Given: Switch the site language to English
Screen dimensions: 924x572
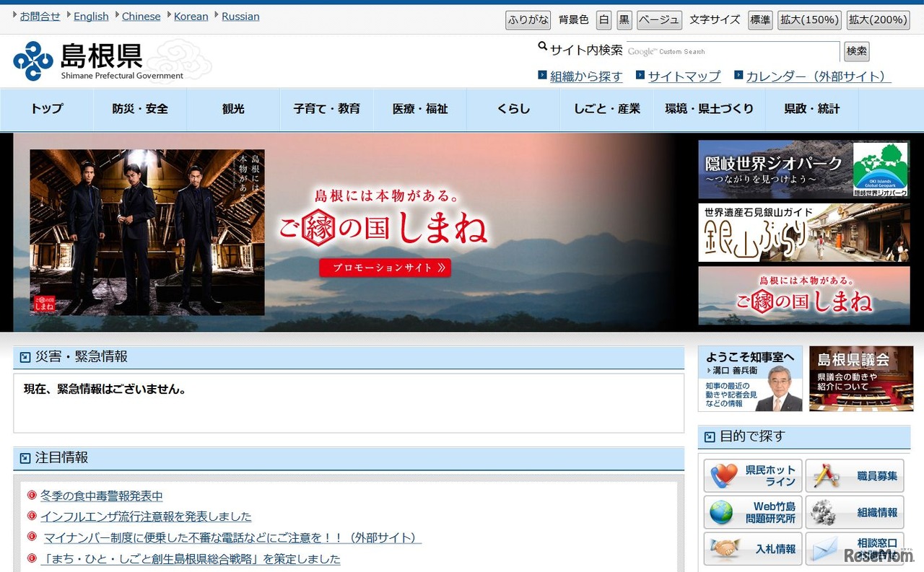Looking at the screenshot, I should pyautogui.click(x=91, y=16).
